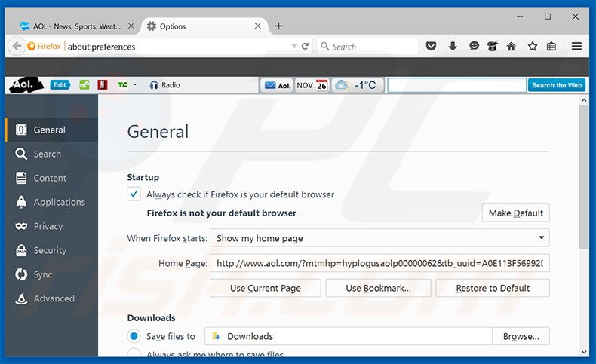Show bookmarks list icon
Viewport: 596px width, 364px height.
pos(551,46)
